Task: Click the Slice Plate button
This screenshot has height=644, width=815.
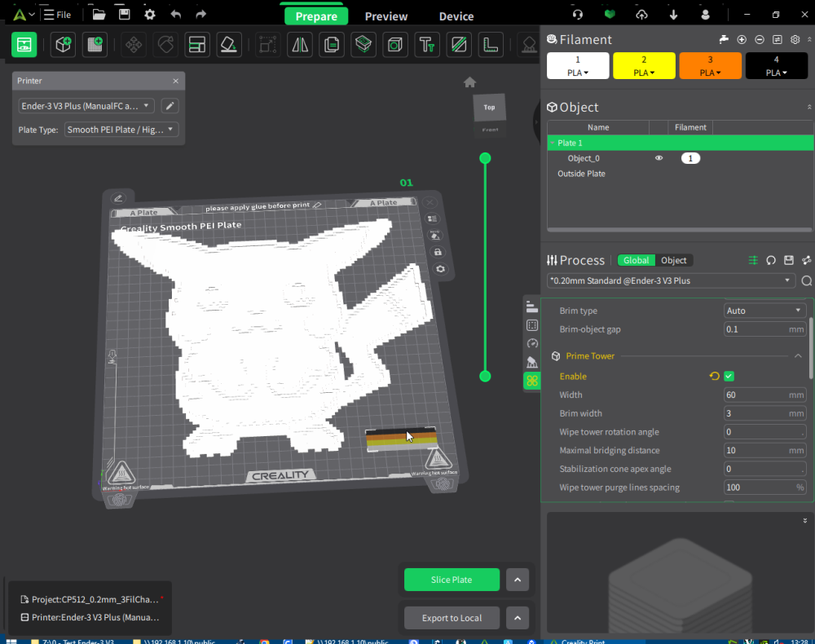Action: [x=452, y=580]
